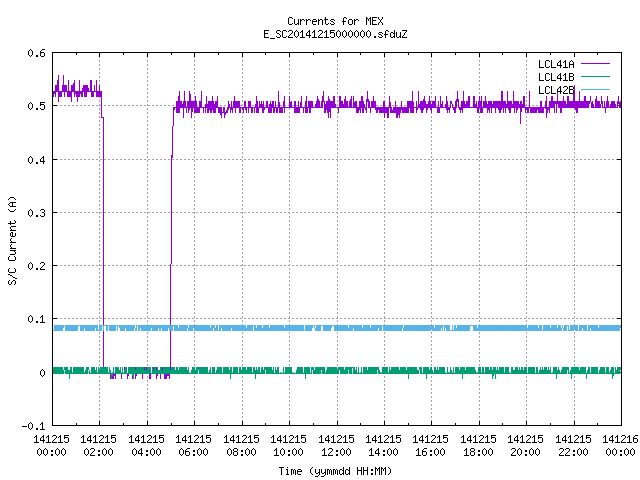Click the y-axis label 'S/C Current (A)'
This screenshot has width=640, height=480.
coord(12,240)
